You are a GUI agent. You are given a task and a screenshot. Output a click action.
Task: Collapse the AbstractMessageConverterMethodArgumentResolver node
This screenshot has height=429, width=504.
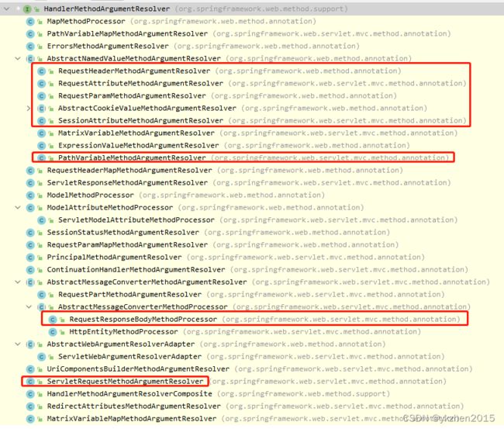[x=18, y=282]
